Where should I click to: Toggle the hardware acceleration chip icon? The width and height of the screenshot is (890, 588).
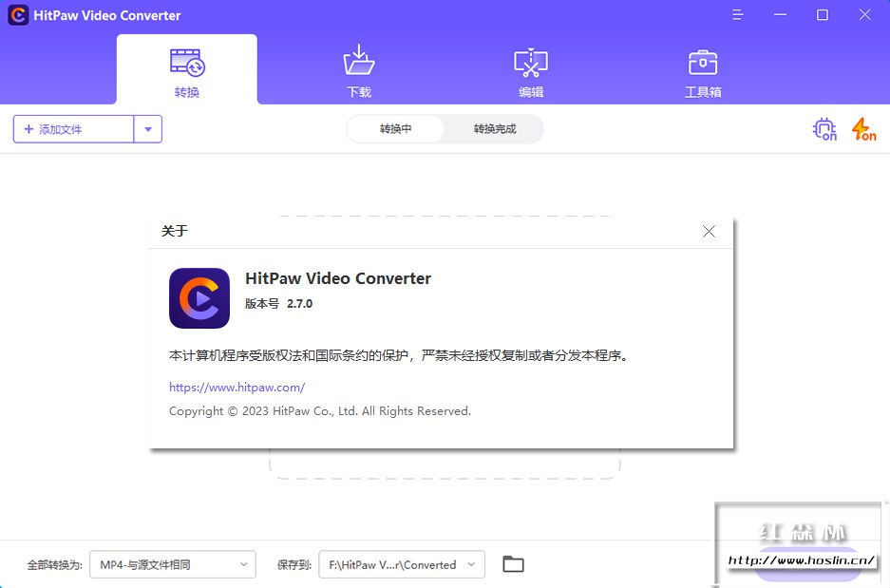pos(824,129)
